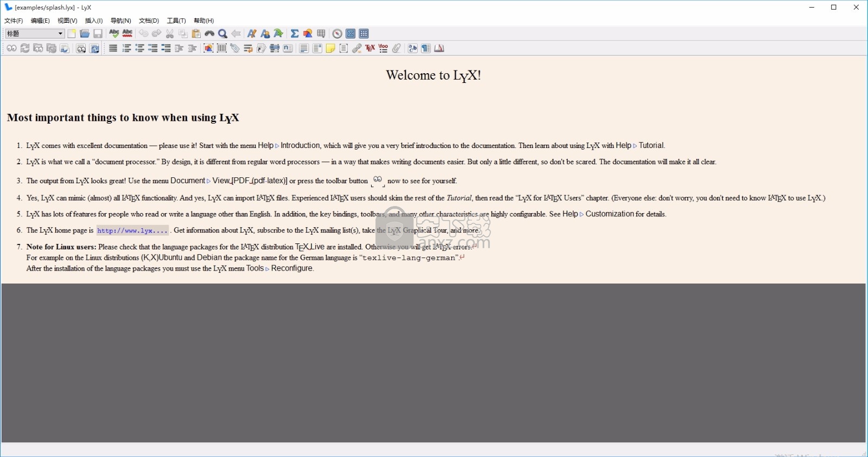Open the 插入(I) menu
This screenshot has height=457, width=868.
[94, 21]
